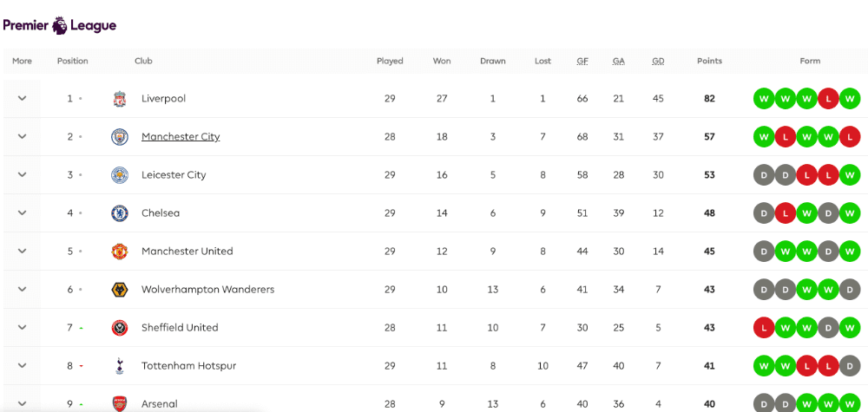Click Manchester City club crest
The image size is (868, 412).
tap(120, 136)
